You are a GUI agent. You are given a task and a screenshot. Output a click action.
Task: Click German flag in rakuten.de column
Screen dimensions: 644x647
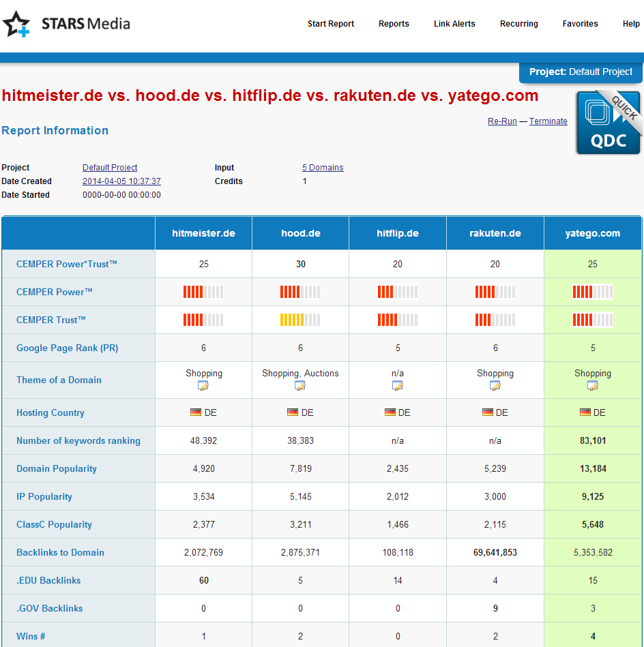(x=488, y=412)
